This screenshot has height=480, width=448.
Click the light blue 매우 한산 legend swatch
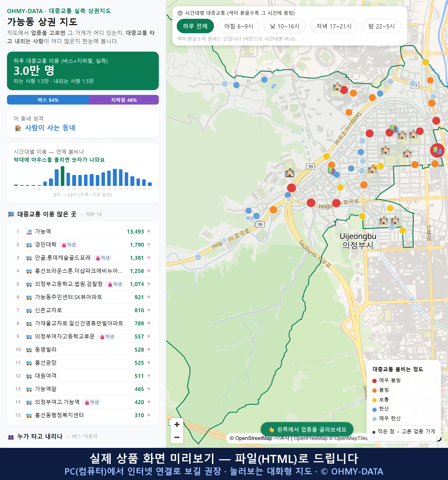tap(374, 419)
